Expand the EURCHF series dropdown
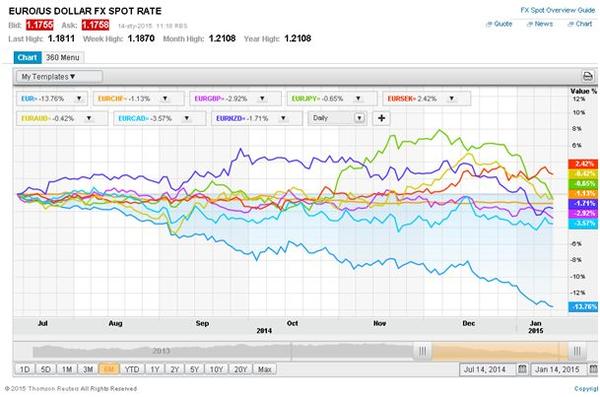Viewport: 600px width, 397px height. click(165, 98)
